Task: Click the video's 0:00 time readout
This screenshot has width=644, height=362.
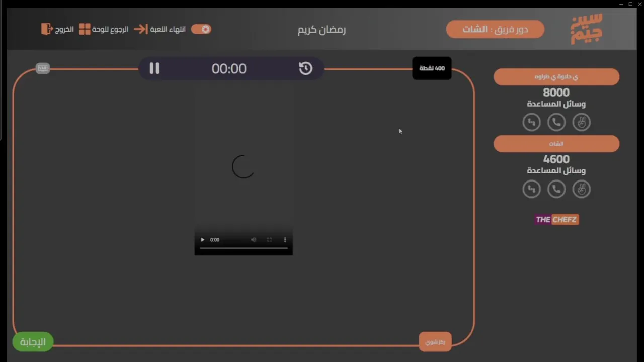Action: click(x=215, y=240)
